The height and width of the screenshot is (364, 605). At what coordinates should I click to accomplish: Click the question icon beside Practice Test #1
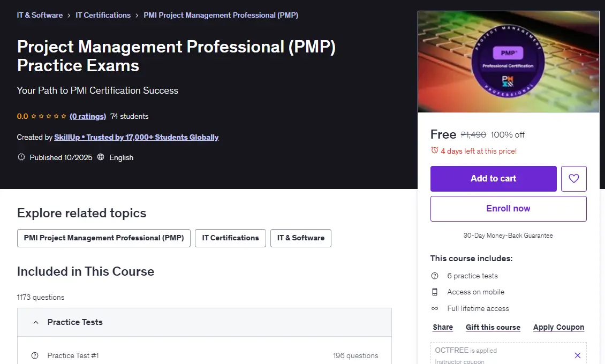(35, 355)
